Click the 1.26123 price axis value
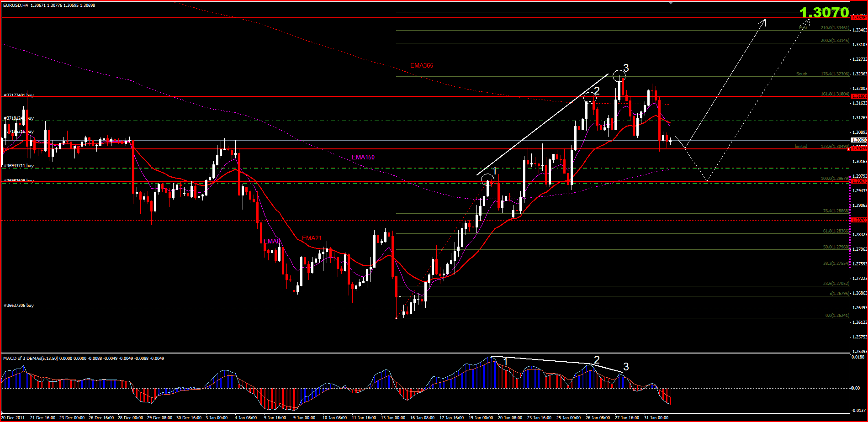Screen dimensions: 868x422 859,322
